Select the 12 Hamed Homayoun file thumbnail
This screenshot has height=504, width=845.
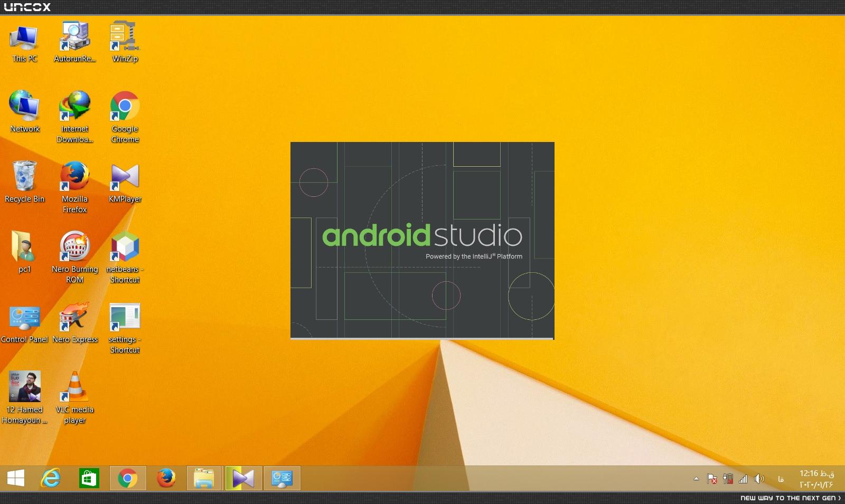click(x=24, y=398)
